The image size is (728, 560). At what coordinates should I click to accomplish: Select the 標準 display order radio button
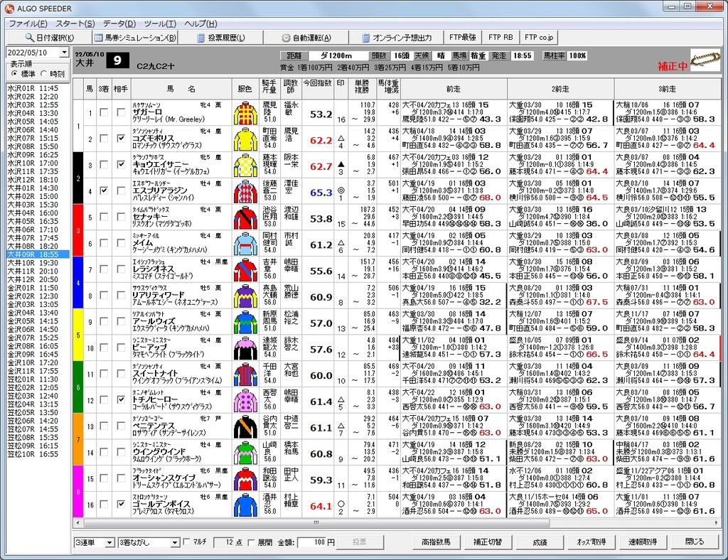(14, 73)
